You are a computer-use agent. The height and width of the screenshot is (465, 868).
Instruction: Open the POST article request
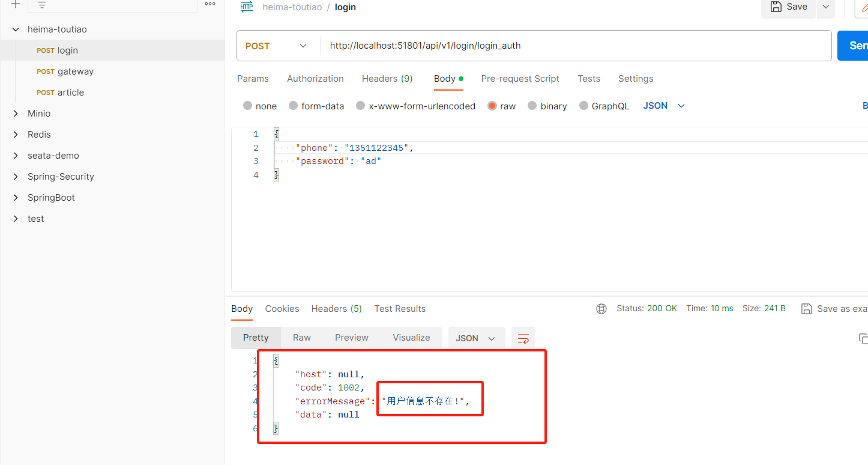(112, 93)
